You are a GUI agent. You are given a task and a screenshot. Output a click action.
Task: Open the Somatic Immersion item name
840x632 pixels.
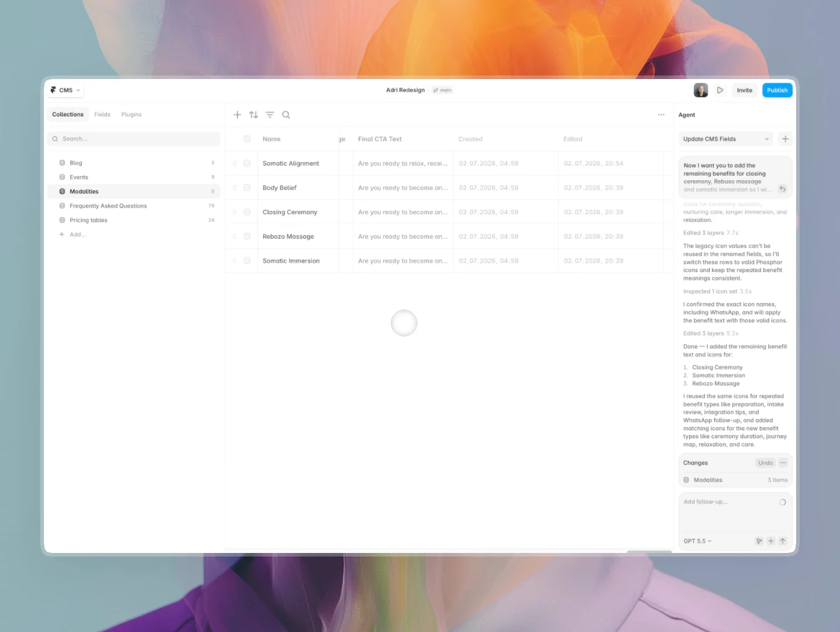click(291, 261)
